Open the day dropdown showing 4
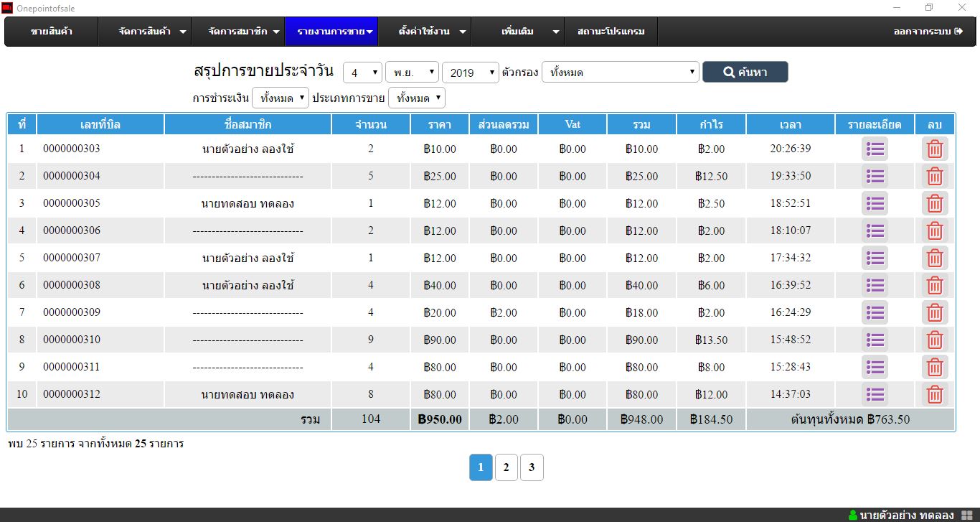This screenshot has height=522, width=980. (x=362, y=73)
